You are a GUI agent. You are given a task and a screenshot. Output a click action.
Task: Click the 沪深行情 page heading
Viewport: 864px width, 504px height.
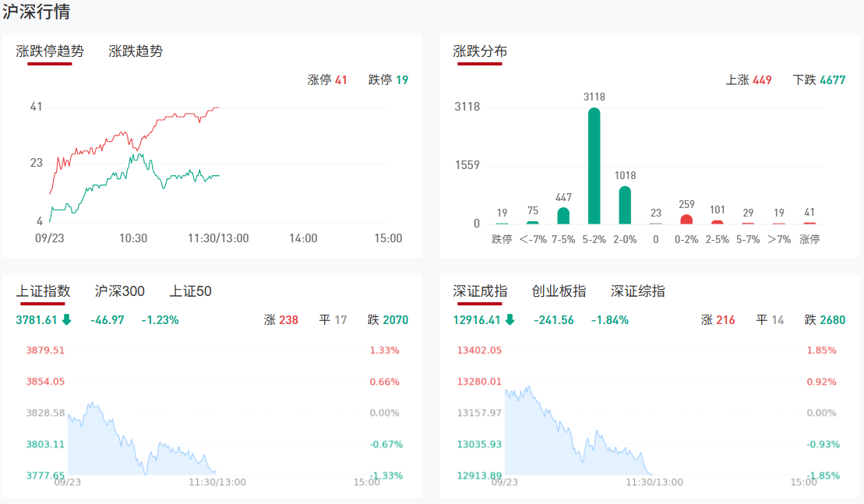(36, 12)
